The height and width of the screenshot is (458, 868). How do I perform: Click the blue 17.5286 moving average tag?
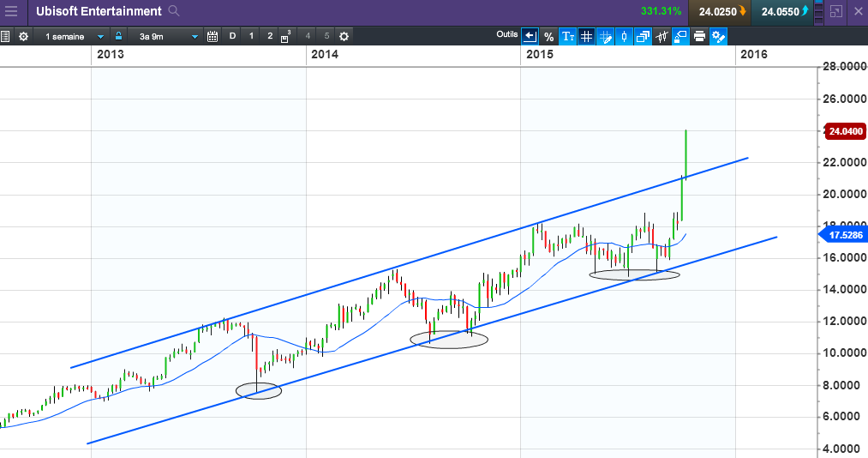[842, 235]
